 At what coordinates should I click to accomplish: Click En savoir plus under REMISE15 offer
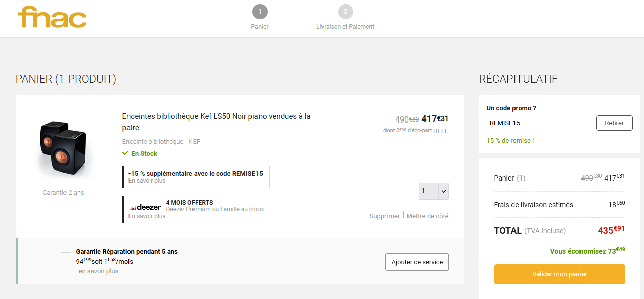[147, 181]
